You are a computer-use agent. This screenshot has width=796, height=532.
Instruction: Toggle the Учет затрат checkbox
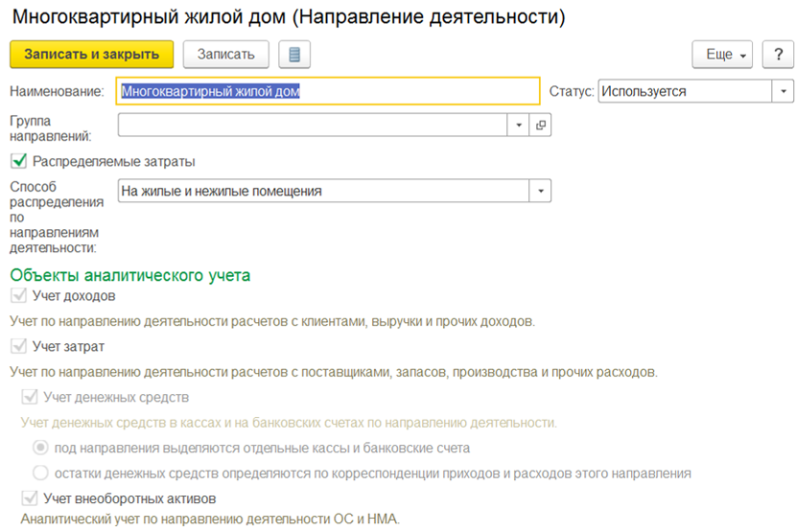[x=19, y=346]
